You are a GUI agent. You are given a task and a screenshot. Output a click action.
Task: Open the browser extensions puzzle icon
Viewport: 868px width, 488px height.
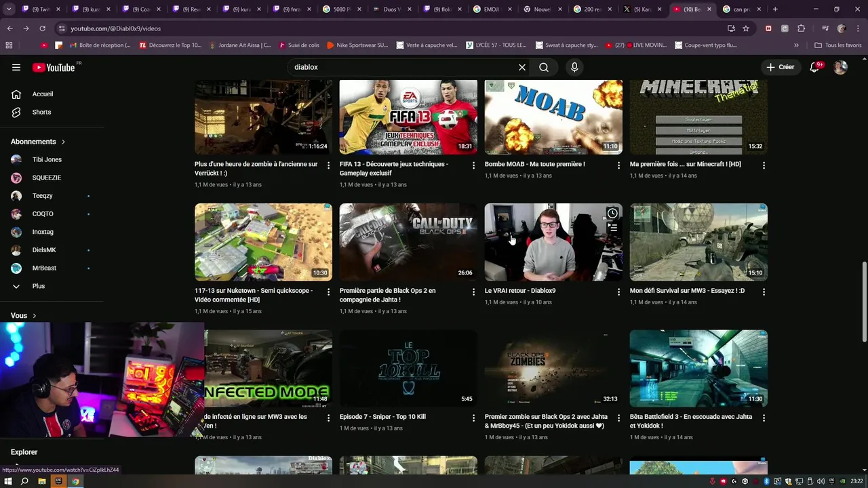[x=801, y=28]
